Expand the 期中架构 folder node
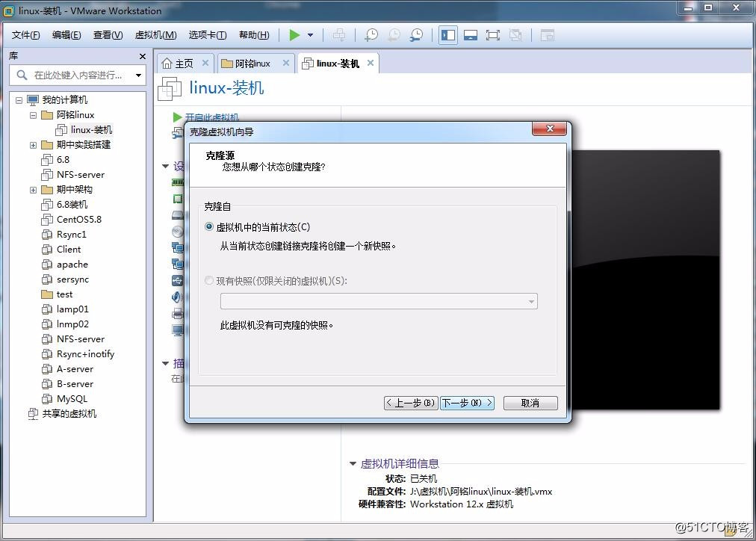Viewport: 756px width, 541px height. tap(34, 190)
